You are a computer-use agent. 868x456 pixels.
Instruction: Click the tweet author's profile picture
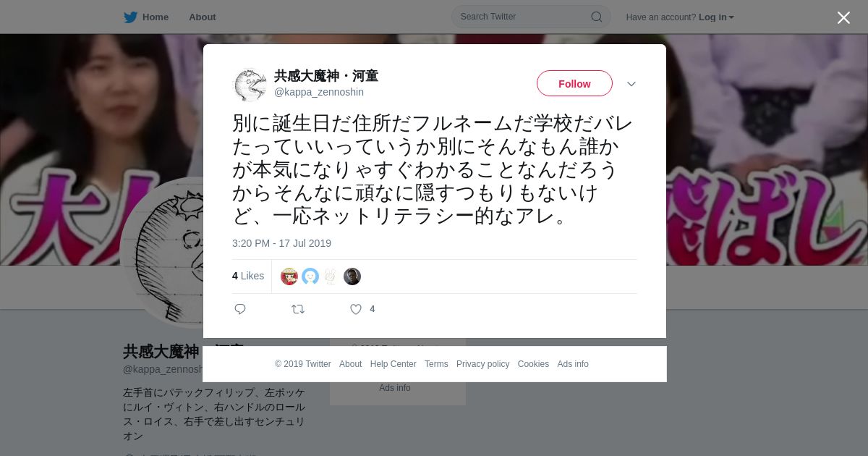tap(250, 84)
